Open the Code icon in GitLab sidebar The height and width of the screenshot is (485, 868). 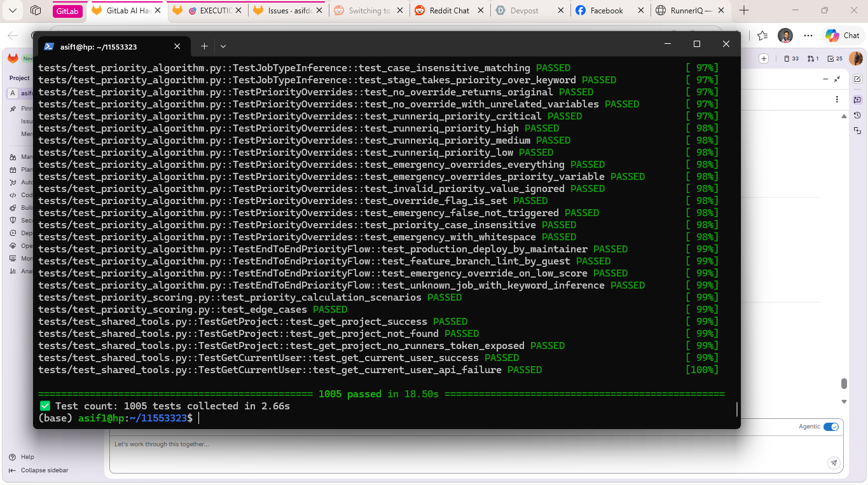[13, 195]
